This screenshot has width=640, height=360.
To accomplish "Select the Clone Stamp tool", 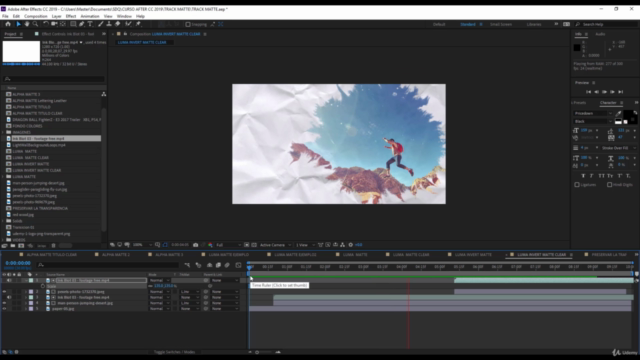I will tap(109, 24).
